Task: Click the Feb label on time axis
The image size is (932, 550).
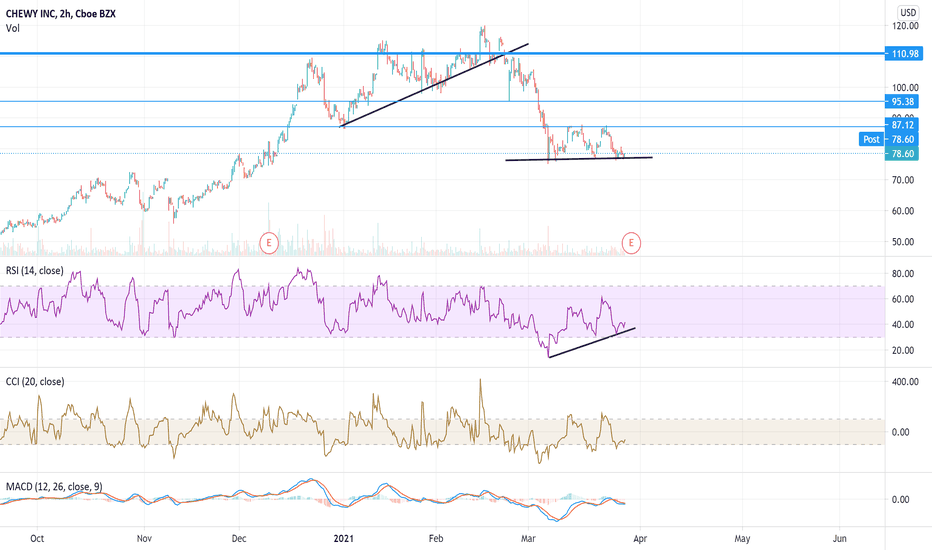Action: [436, 539]
